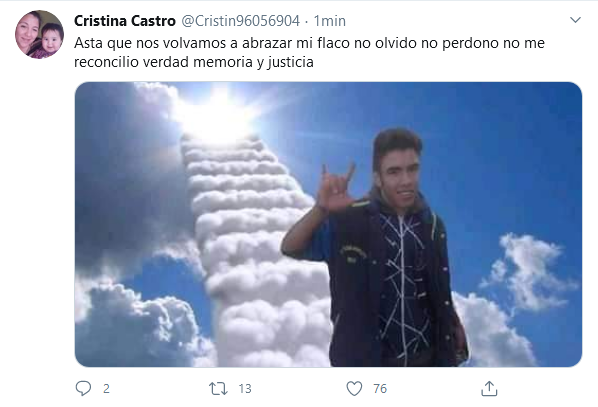The width and height of the screenshot is (598, 407).
Task: Click the bright sun at top of photo
Action: [219, 114]
